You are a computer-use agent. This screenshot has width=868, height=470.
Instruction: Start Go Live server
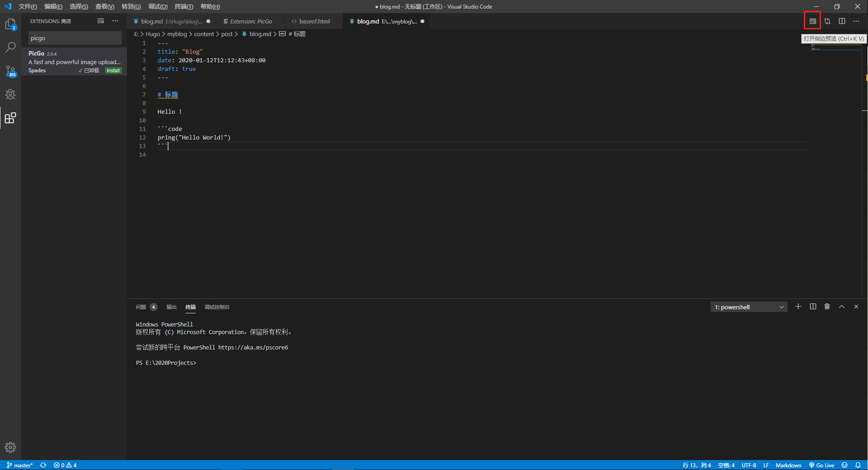tap(821, 465)
